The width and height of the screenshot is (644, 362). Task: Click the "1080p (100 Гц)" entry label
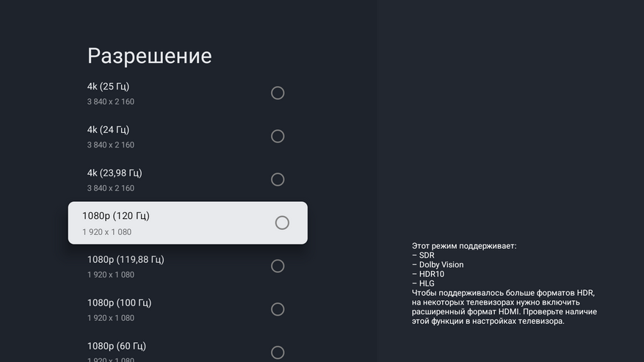pyautogui.click(x=119, y=303)
